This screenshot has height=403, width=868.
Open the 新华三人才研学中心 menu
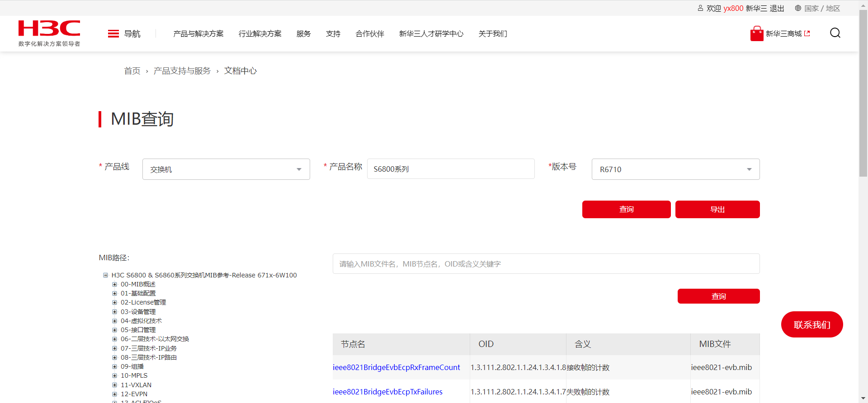click(431, 34)
